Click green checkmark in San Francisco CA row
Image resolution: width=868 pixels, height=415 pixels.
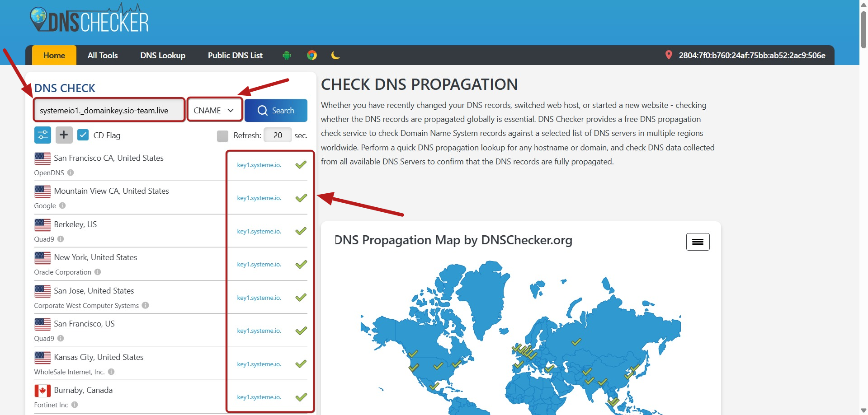(301, 165)
